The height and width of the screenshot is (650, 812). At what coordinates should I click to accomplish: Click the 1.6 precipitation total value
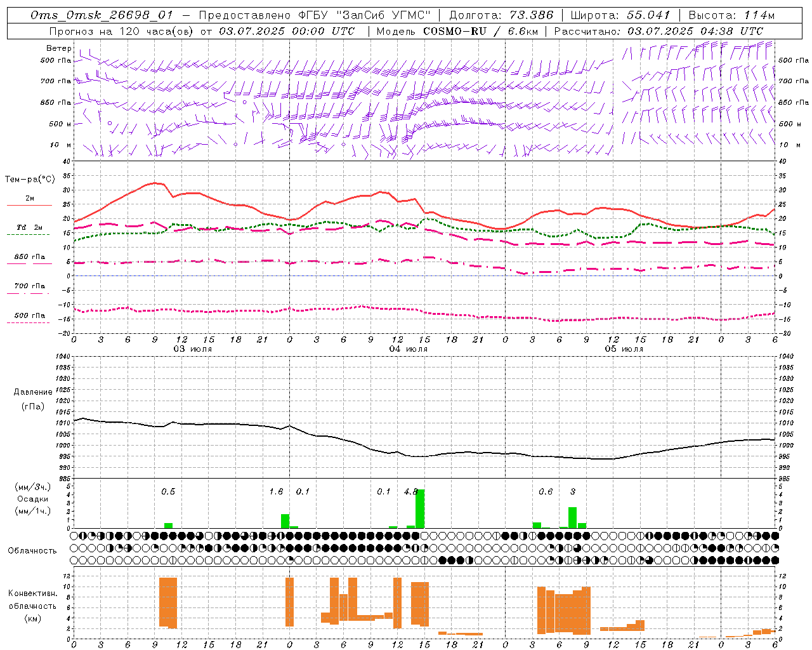point(276,492)
